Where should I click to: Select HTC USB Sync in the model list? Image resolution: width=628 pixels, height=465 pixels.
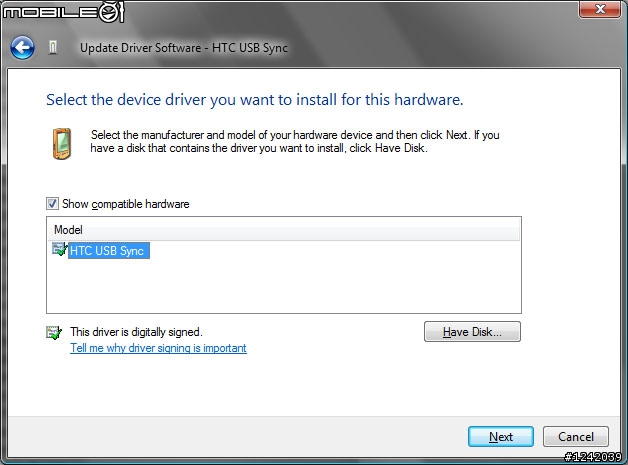point(107,251)
